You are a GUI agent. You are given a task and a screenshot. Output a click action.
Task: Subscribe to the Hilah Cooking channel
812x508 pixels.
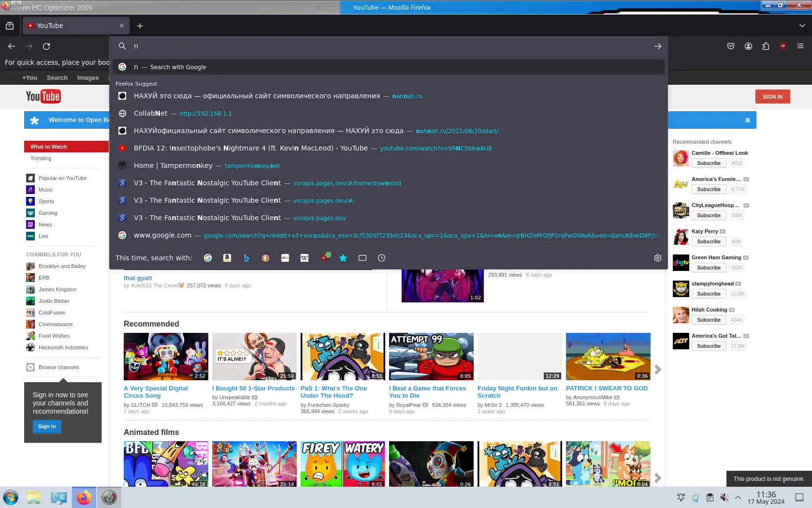[x=709, y=320]
